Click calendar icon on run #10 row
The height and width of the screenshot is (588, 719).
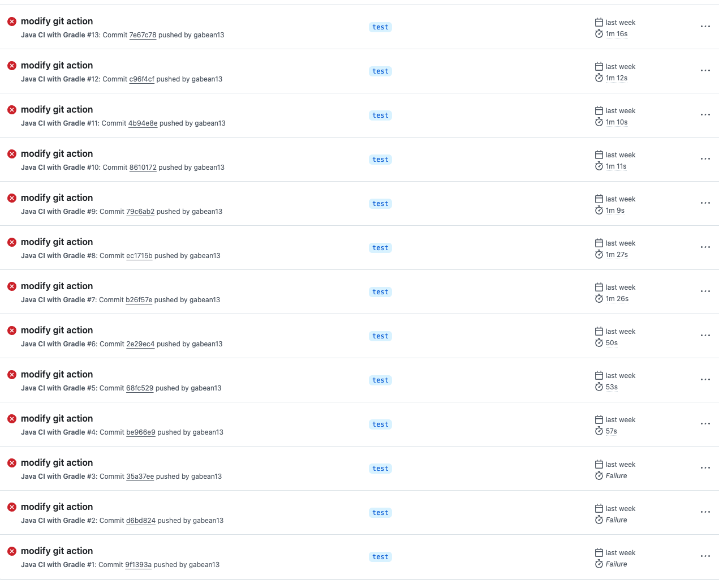click(599, 154)
